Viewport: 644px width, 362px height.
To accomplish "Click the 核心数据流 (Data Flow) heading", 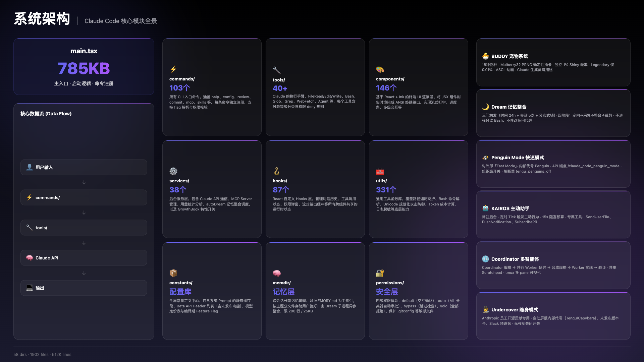I will coord(46,114).
